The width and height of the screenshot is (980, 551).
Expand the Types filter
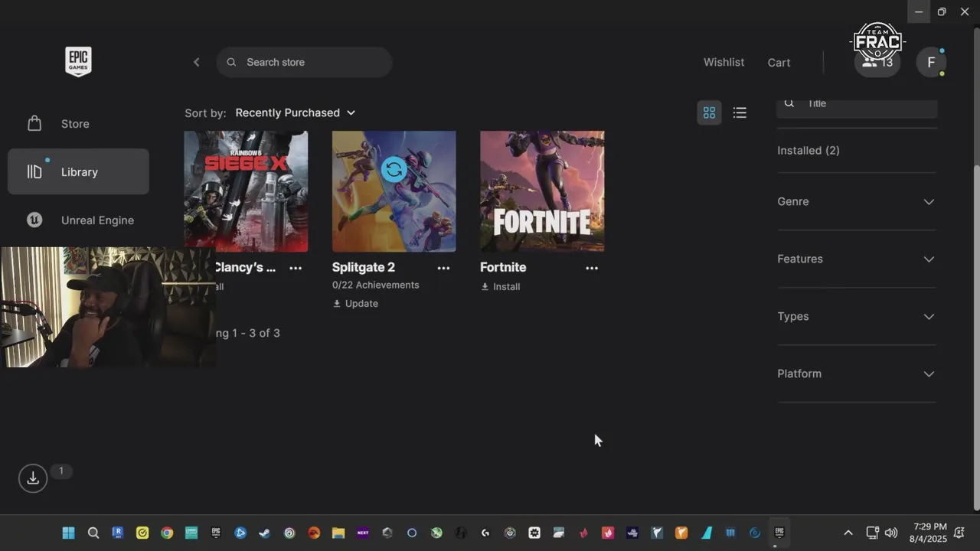coord(857,316)
